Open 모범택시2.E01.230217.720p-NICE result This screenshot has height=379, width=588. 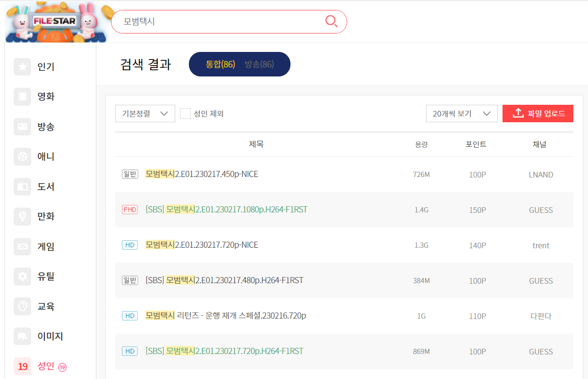[x=202, y=245]
